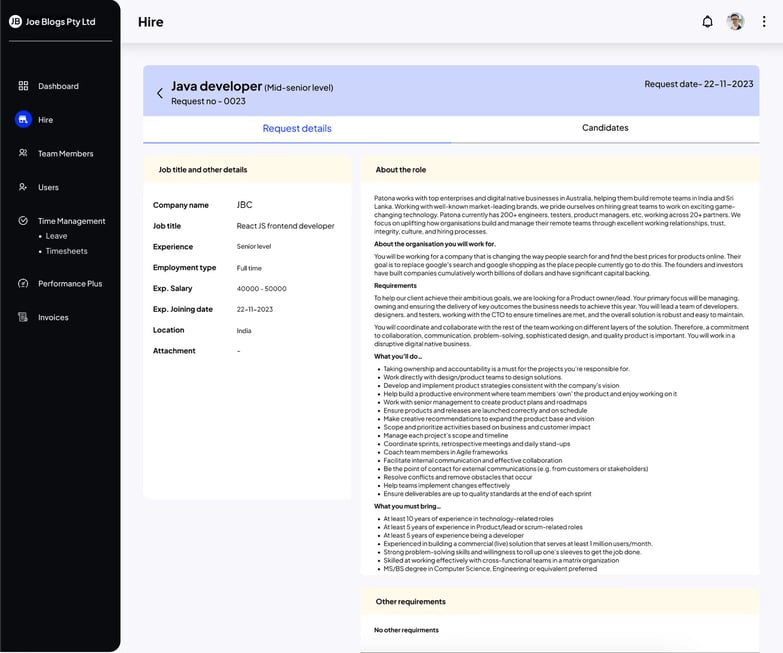Click the Time Management clock icon

coord(23,221)
